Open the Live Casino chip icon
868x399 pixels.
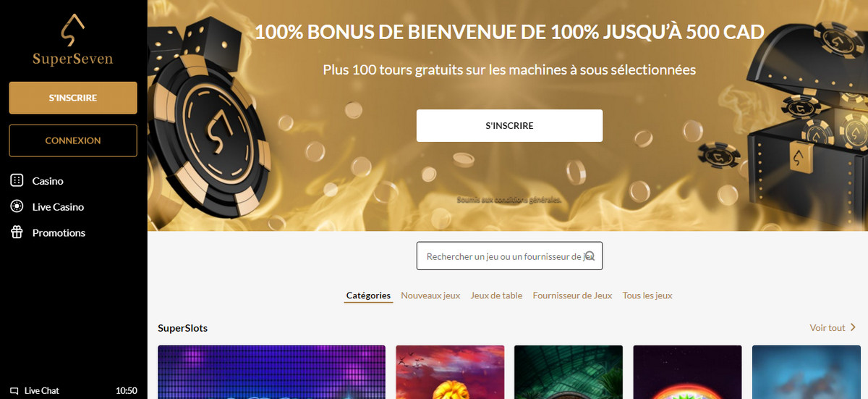[17, 206]
